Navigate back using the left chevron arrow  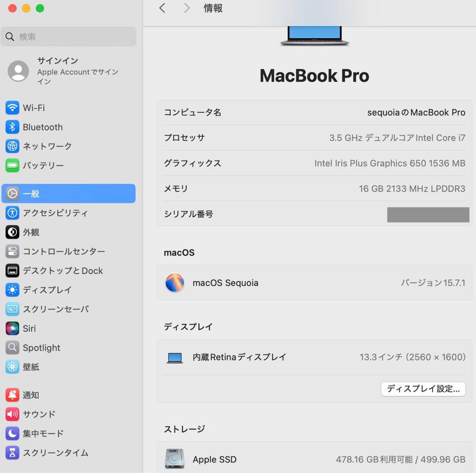click(162, 8)
